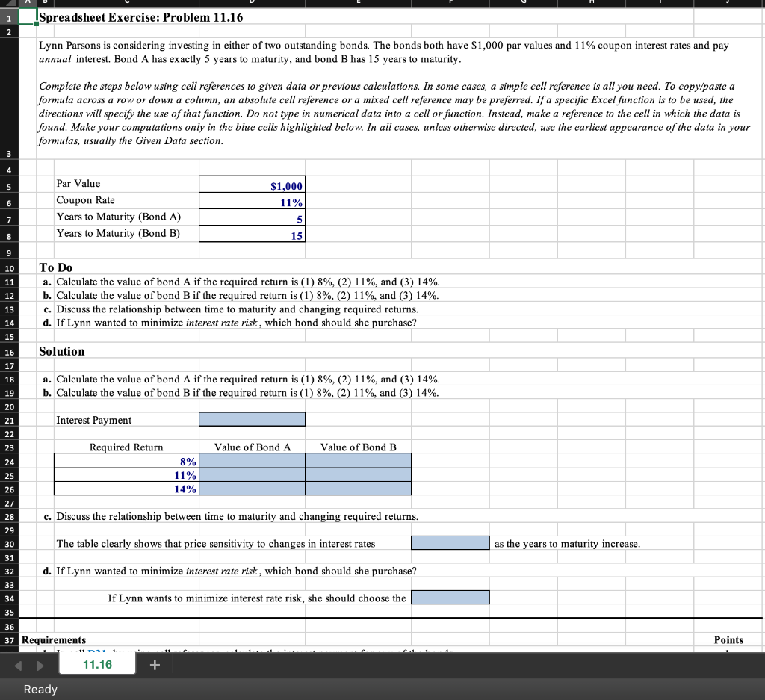Click the Years to Maturity (Bond A) cell showing 5

[x=252, y=218]
